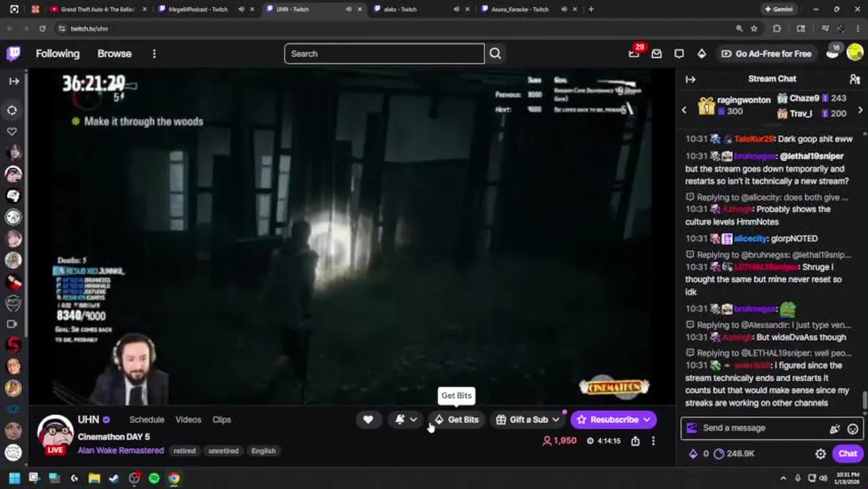Viewport: 868px width, 489px height.
Task: Mute the Mega64Podcast tab audio icon
Action: (241, 10)
